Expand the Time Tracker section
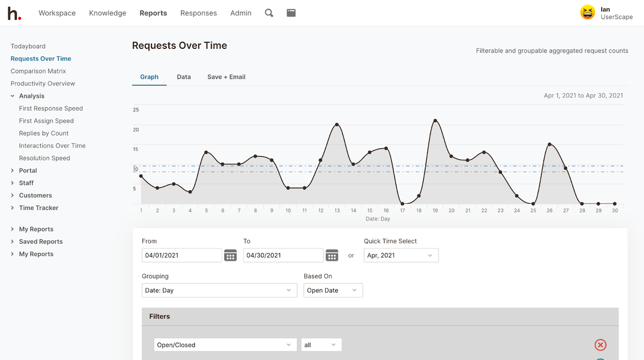Viewport: 644px width, 360px height. [13, 208]
